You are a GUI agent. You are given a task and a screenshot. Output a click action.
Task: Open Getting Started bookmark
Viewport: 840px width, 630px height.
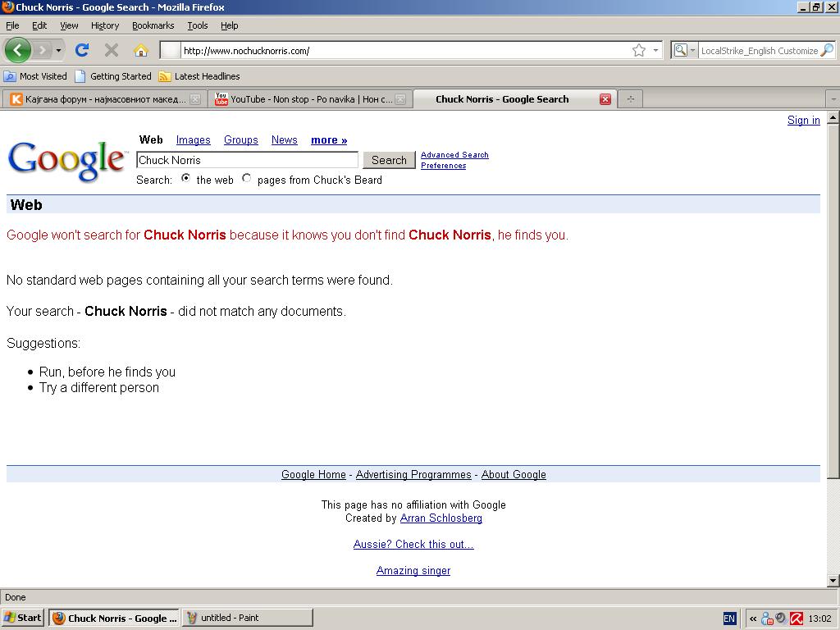[113, 76]
